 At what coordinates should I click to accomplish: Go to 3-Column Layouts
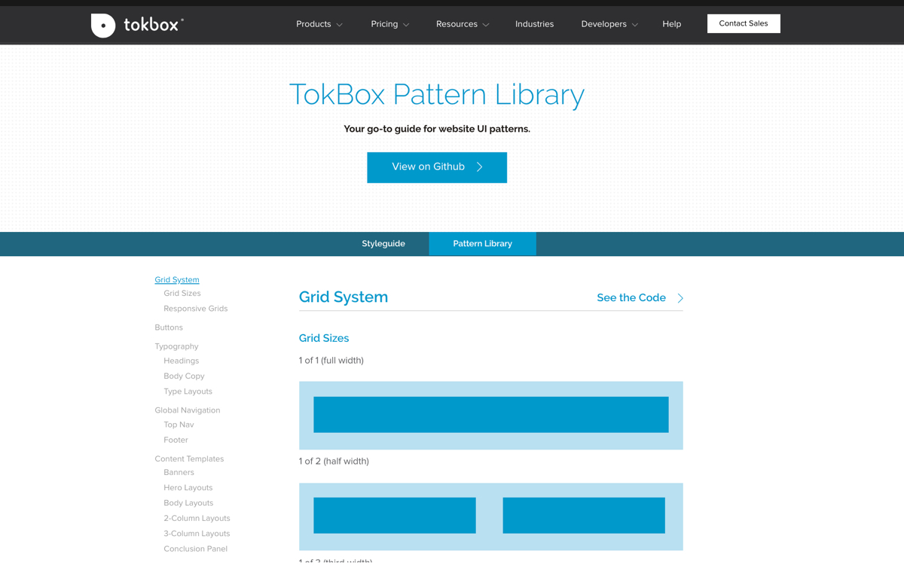pyautogui.click(x=197, y=534)
